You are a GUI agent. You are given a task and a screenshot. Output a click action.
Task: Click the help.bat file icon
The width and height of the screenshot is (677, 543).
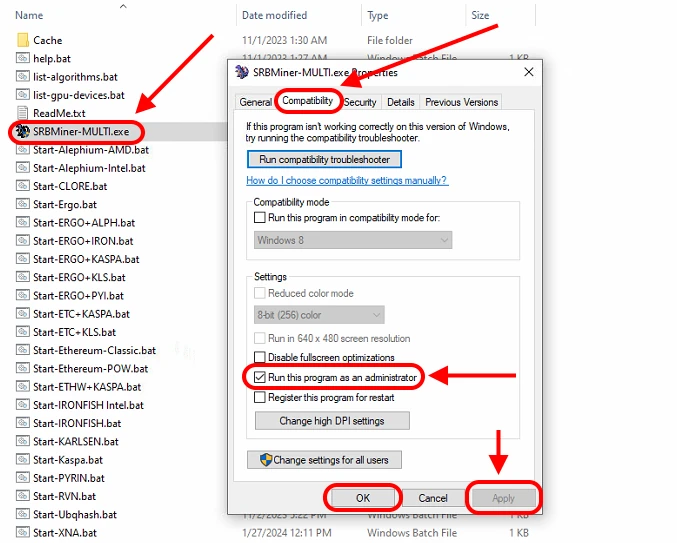coord(24,59)
